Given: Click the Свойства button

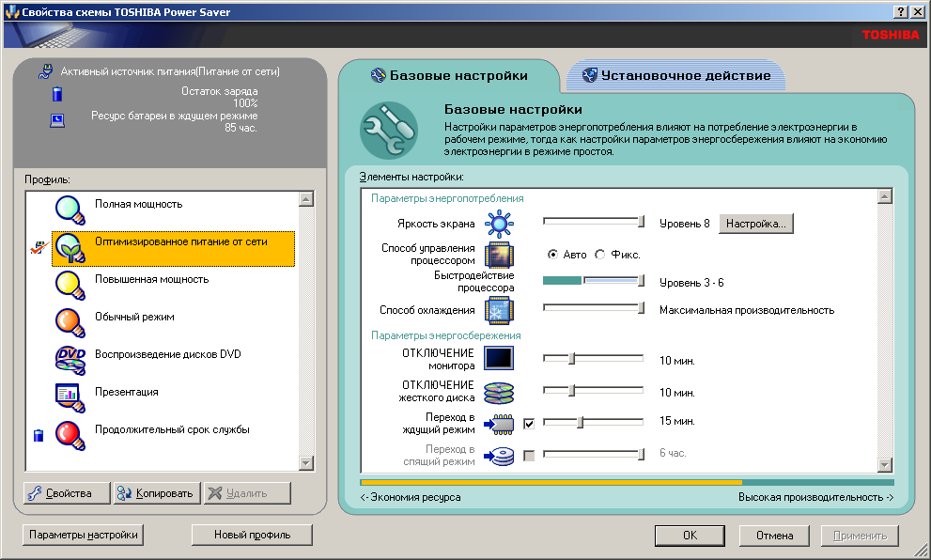Looking at the screenshot, I should [x=67, y=493].
